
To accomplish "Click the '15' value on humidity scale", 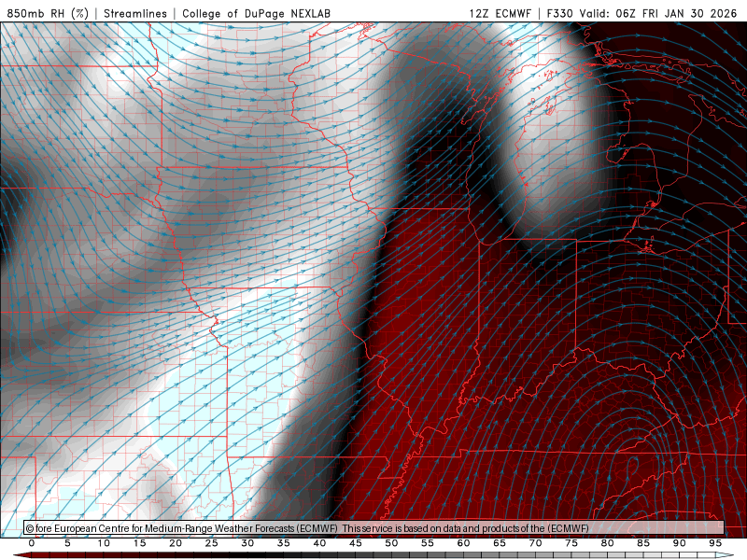I will coord(139,543).
